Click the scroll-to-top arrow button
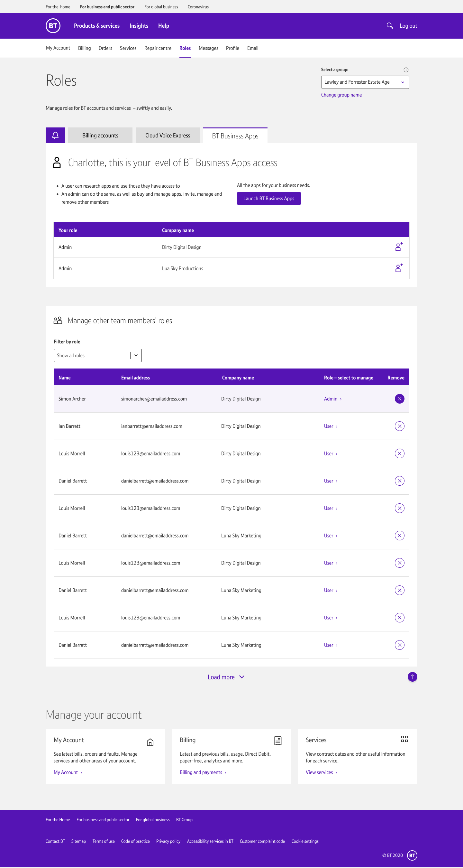 (412, 677)
